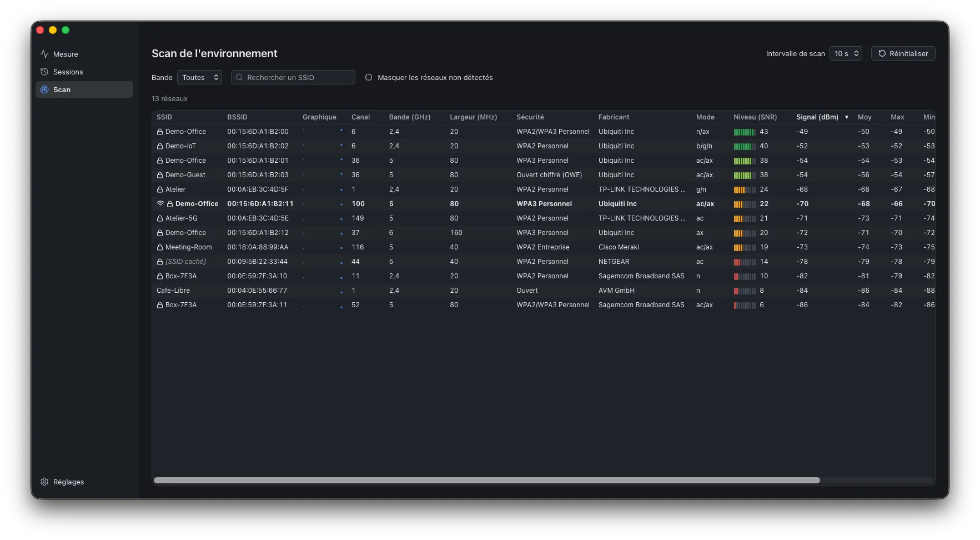Click the lock icon of Meeting-Room row
Viewport: 980px width, 540px height.
pos(160,247)
